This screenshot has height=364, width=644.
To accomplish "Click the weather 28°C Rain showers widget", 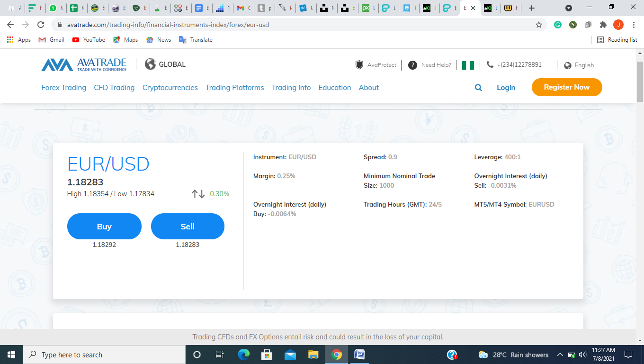I will click(513, 355).
